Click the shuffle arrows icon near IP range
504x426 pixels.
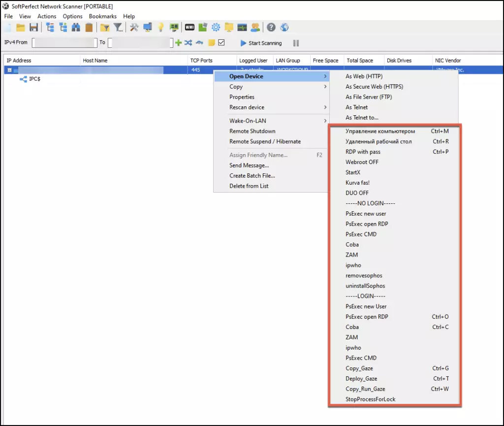(x=189, y=43)
